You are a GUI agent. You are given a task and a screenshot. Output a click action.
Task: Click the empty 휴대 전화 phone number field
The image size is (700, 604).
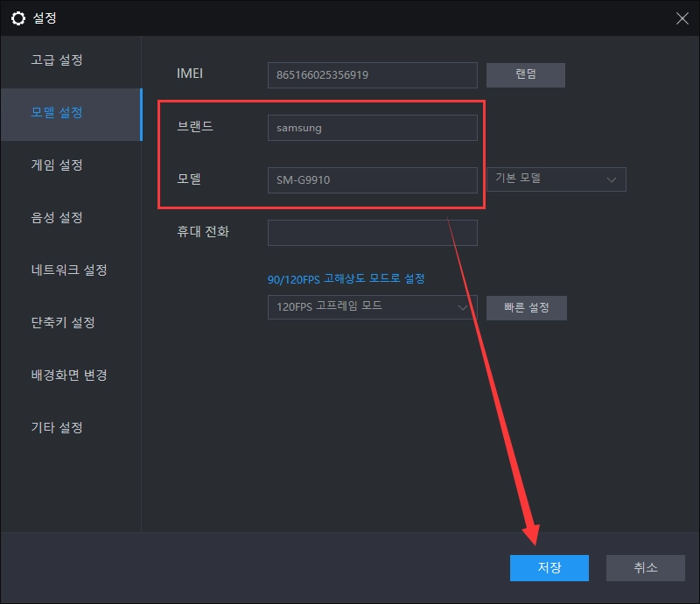pyautogui.click(x=372, y=232)
